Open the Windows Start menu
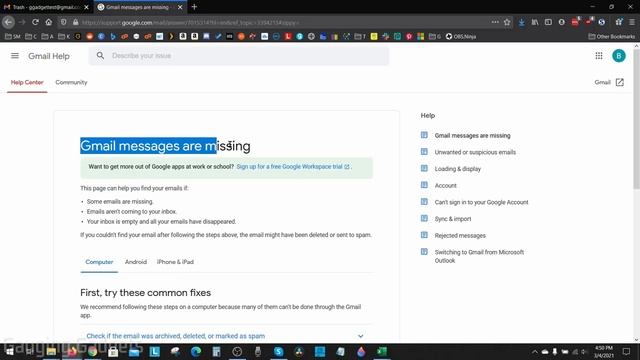640x360 pixels. (9, 351)
